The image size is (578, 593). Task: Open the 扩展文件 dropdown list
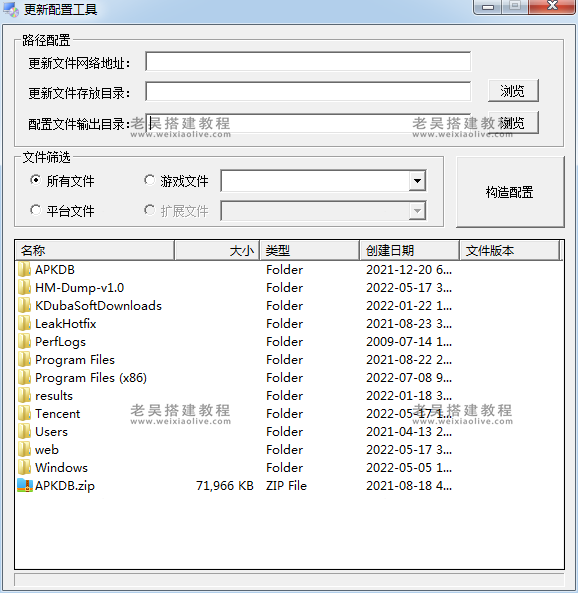click(417, 211)
